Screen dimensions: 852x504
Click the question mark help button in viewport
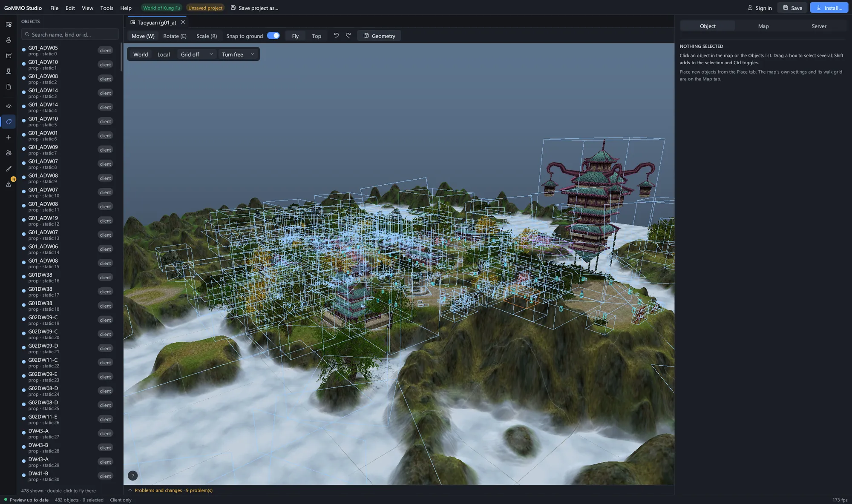click(132, 475)
